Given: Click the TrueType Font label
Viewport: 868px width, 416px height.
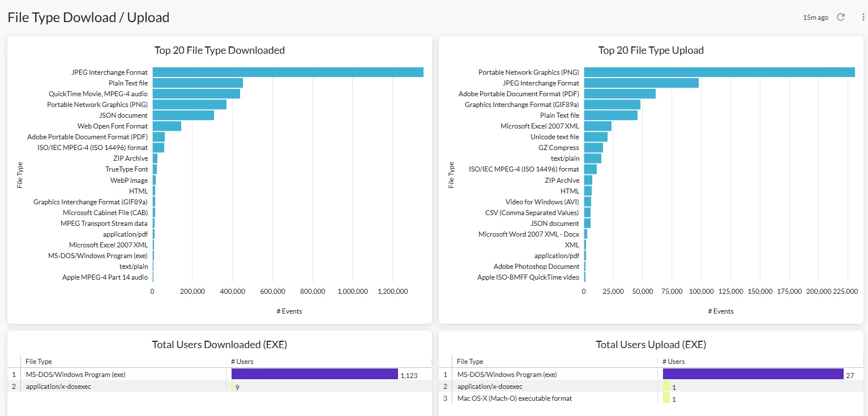Looking at the screenshot, I should pos(126,169).
